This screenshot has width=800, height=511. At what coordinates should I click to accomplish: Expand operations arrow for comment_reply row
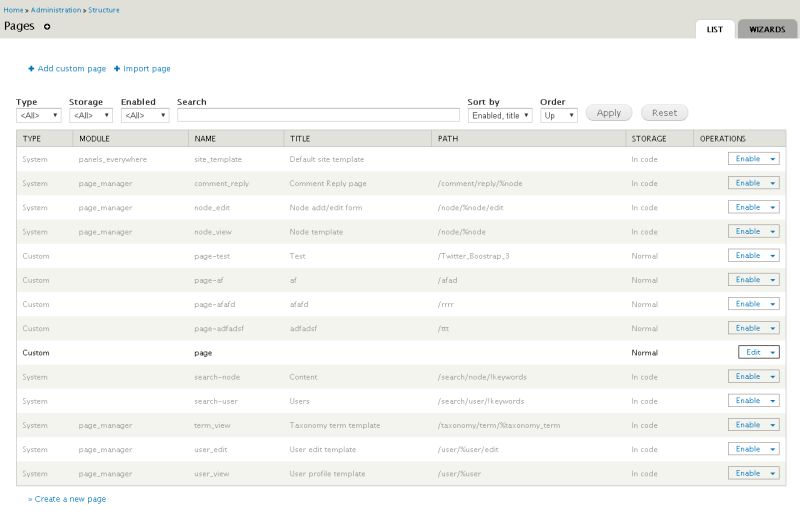point(772,183)
